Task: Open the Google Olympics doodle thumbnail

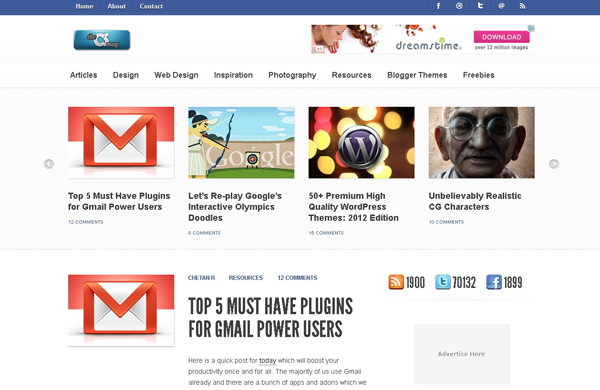Action: pyautogui.click(x=241, y=142)
